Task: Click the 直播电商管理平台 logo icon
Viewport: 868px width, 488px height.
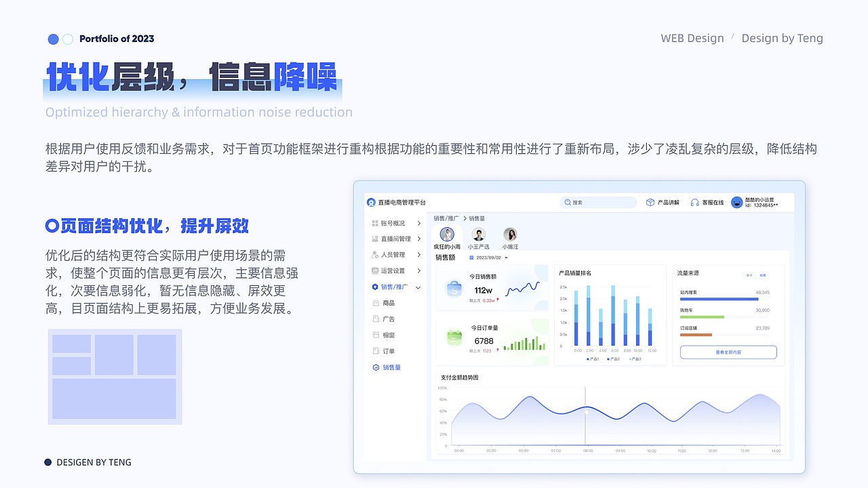Action: (x=371, y=202)
